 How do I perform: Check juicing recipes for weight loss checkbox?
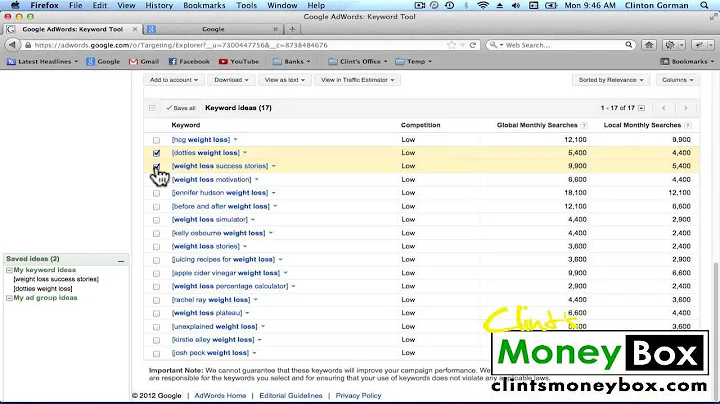157,260
